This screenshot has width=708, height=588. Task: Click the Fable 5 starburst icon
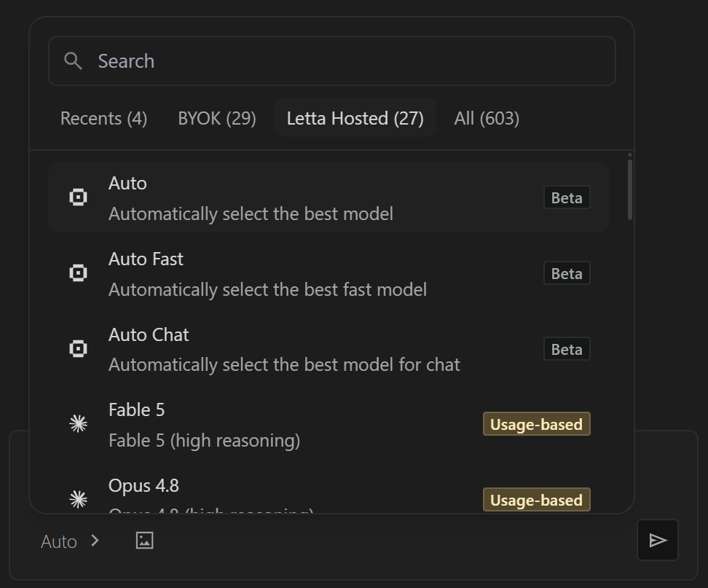tap(78, 424)
